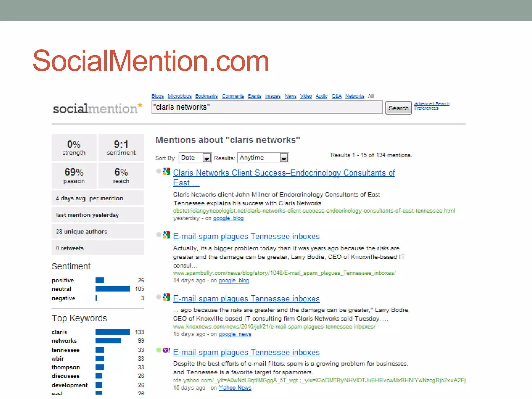Click the positive sentiment bar

(x=100, y=280)
